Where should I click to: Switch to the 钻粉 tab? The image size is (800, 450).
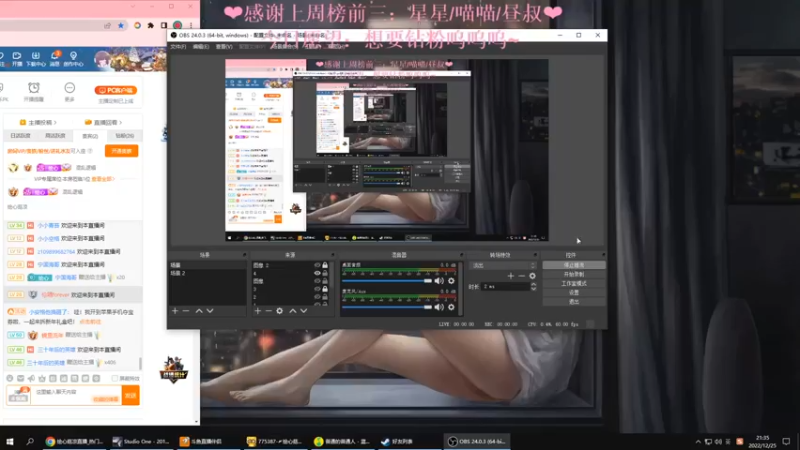[124, 136]
